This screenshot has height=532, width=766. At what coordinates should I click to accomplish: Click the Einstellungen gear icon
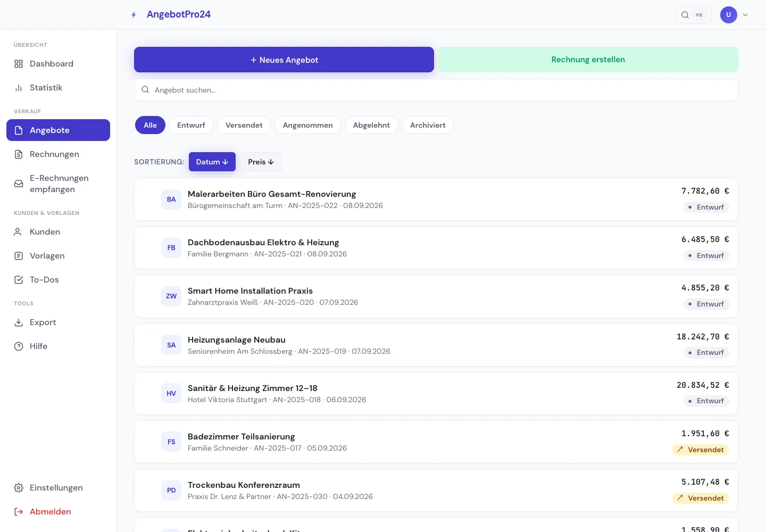pos(19,488)
